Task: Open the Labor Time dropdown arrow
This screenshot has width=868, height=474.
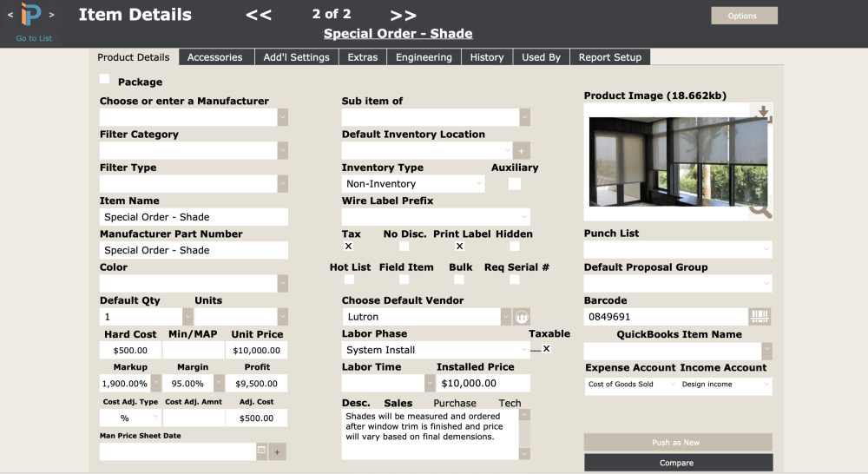Action: pyautogui.click(x=430, y=383)
